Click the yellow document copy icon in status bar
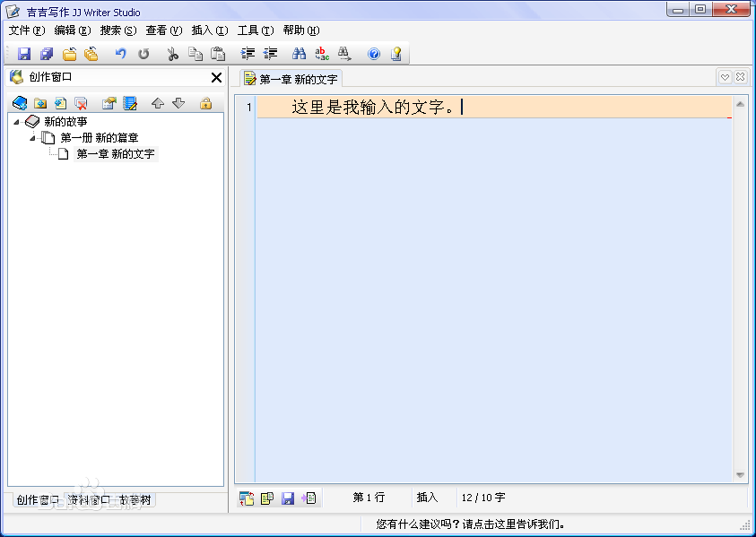This screenshot has width=756, height=537. point(267,498)
